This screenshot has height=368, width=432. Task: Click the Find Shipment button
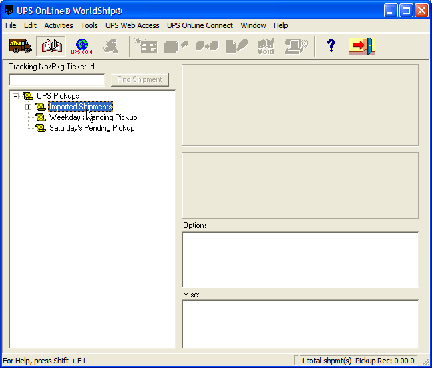[x=140, y=80]
